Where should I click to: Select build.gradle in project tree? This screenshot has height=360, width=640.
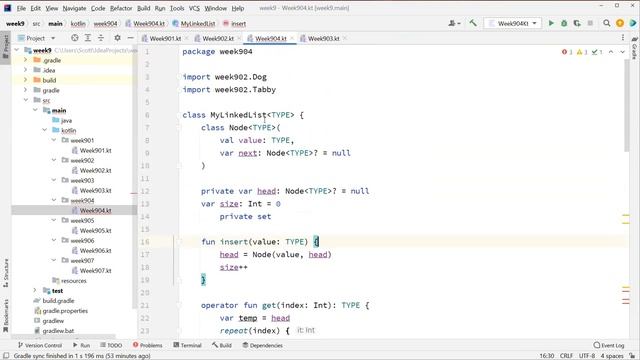[58, 301]
